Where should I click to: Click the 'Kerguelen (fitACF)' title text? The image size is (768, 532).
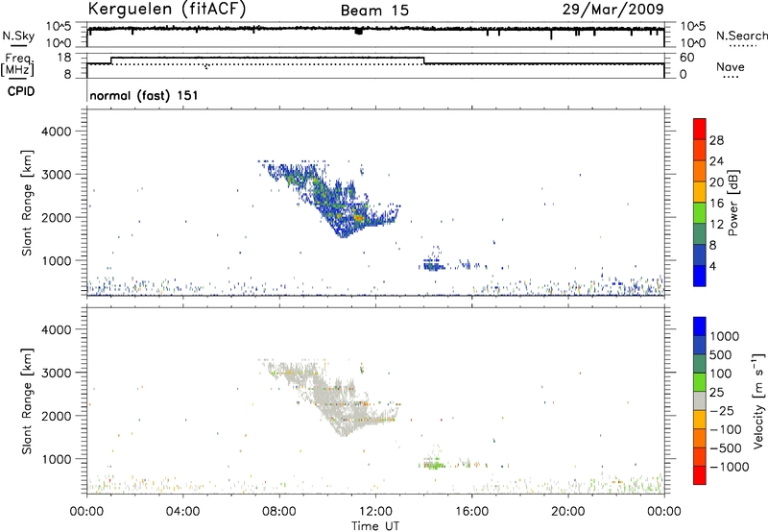[166, 9]
